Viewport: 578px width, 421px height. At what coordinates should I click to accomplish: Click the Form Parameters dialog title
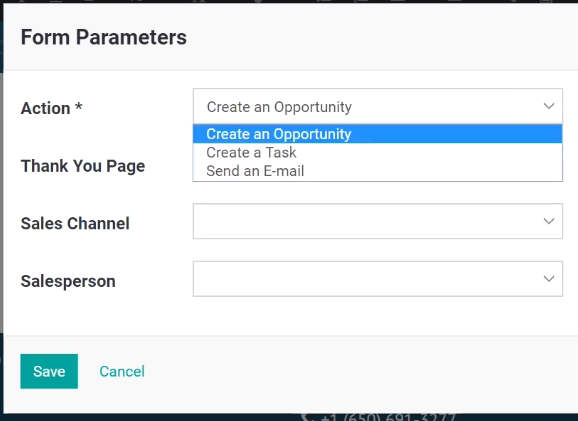[104, 37]
